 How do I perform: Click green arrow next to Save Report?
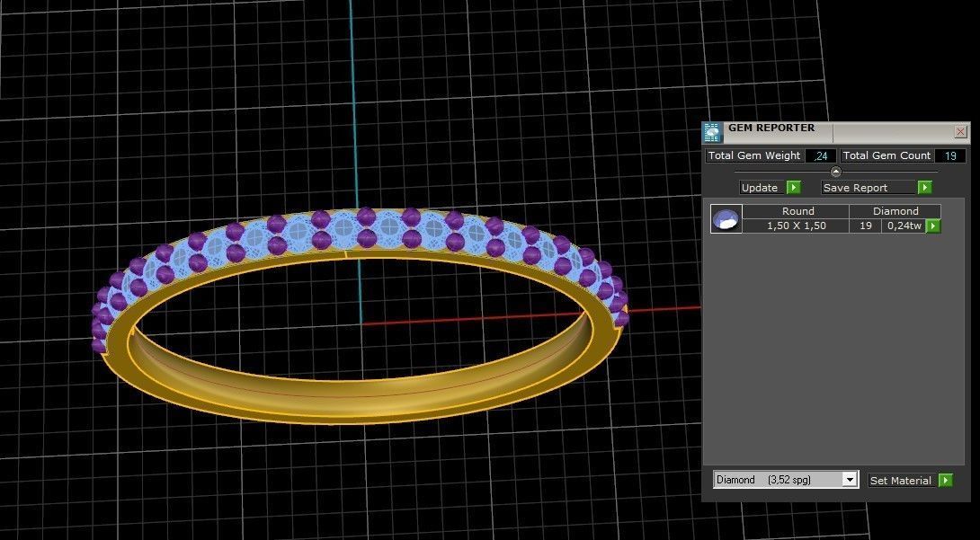click(924, 187)
